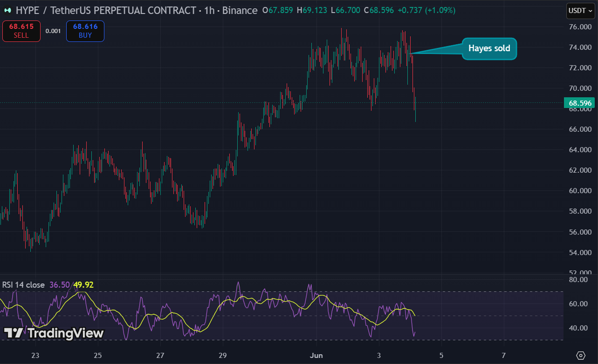
Task: Open the USDT currency dropdown
Action: 580,10
